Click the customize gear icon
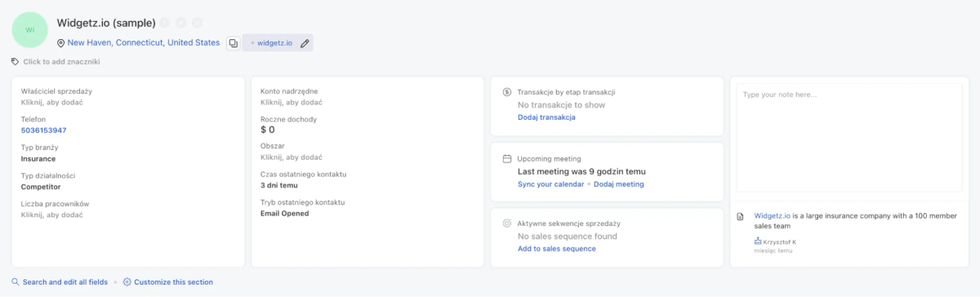980x297 pixels. tap(127, 281)
